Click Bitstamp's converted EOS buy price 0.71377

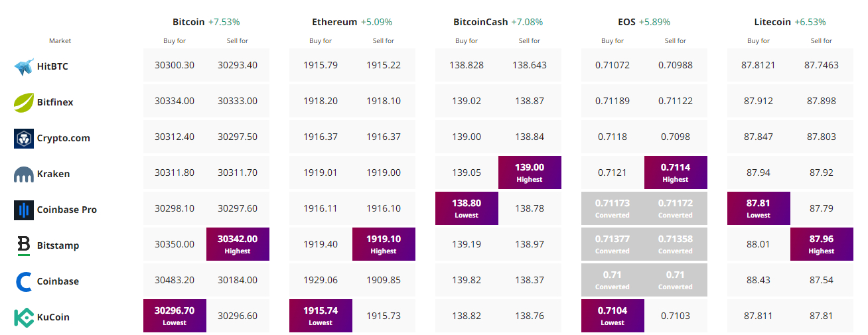pos(613,243)
